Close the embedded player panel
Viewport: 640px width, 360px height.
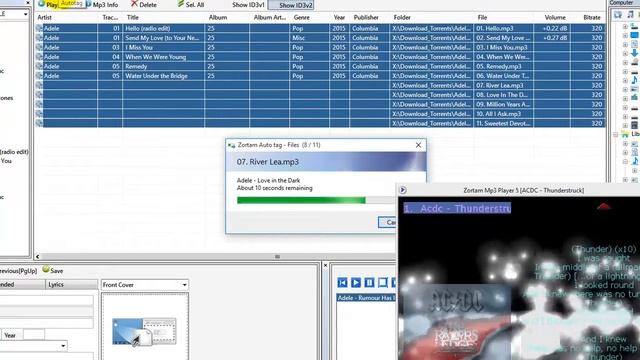pyautogui.click(x=325, y=265)
